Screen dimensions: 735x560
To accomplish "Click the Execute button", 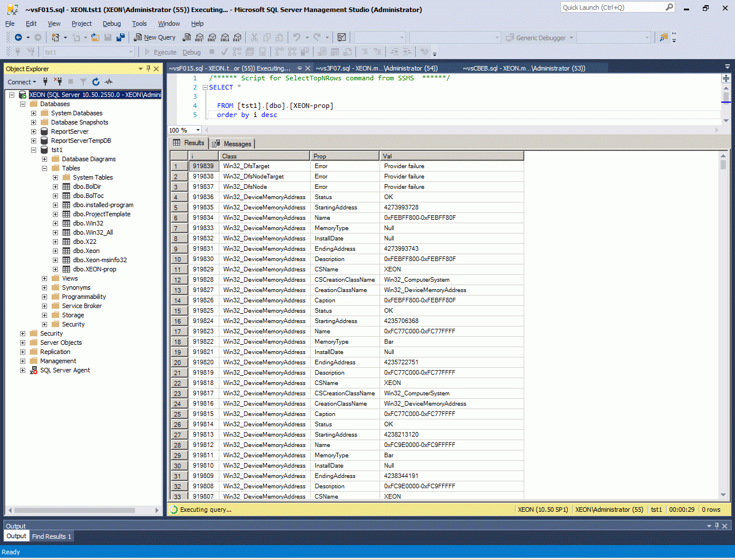I will pos(160,52).
